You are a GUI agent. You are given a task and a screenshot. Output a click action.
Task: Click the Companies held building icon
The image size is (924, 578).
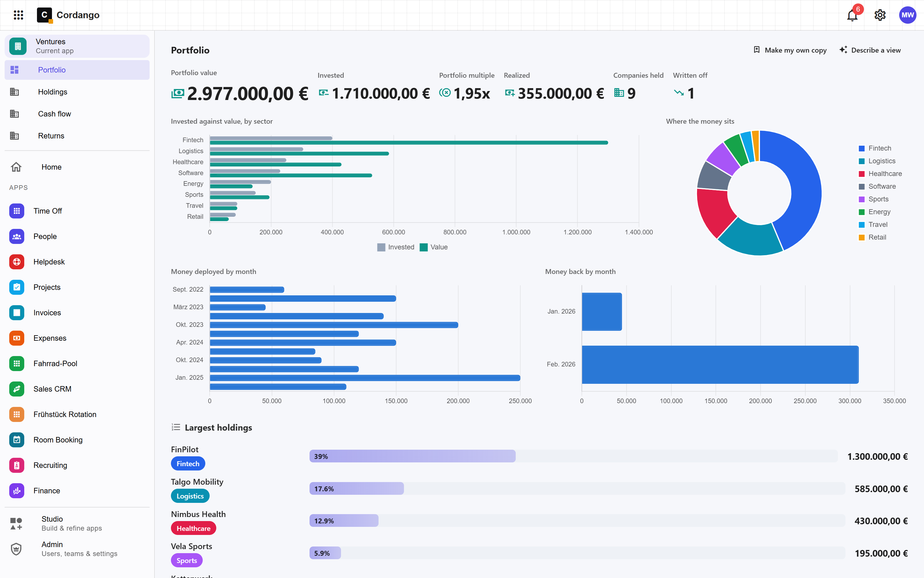click(x=619, y=92)
